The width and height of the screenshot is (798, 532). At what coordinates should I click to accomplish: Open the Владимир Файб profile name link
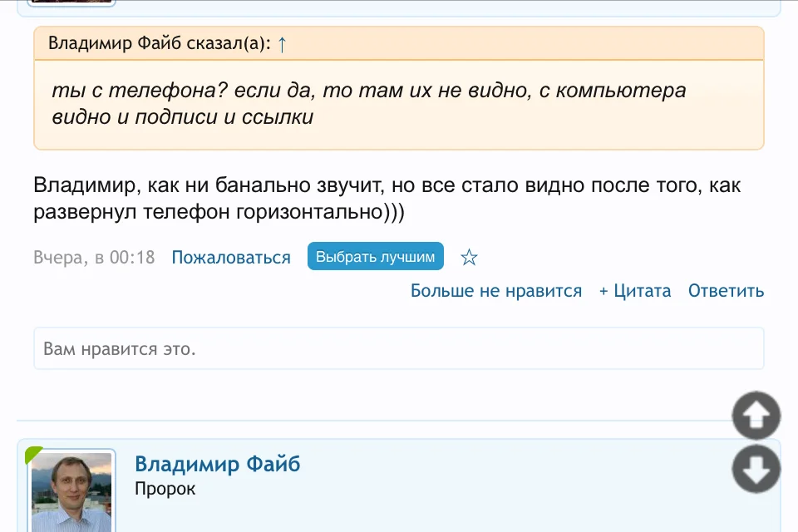[217, 464]
